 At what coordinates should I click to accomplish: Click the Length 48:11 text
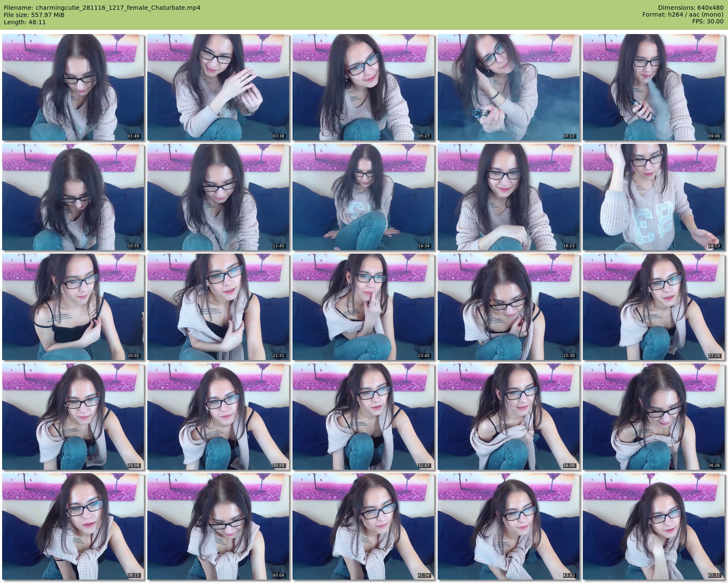pyautogui.click(x=25, y=22)
